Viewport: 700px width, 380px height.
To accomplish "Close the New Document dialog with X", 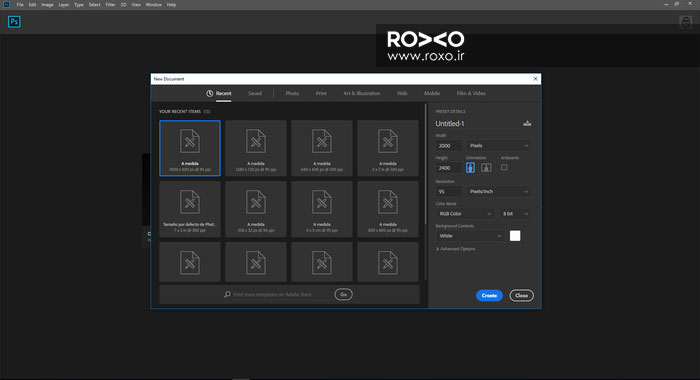I will 535,79.
